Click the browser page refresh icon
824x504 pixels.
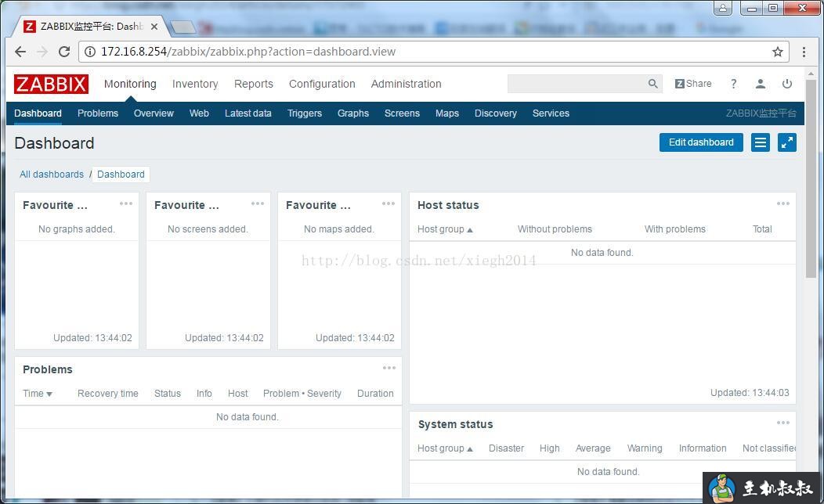64,52
